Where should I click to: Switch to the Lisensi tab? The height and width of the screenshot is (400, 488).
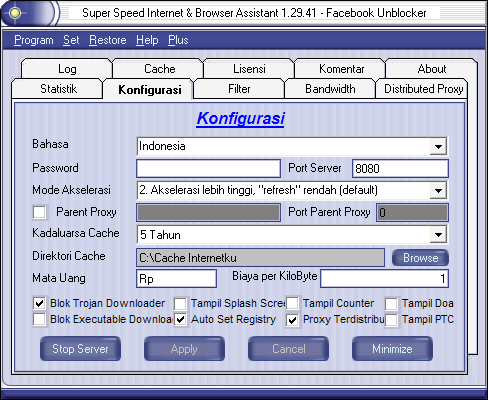(249, 69)
